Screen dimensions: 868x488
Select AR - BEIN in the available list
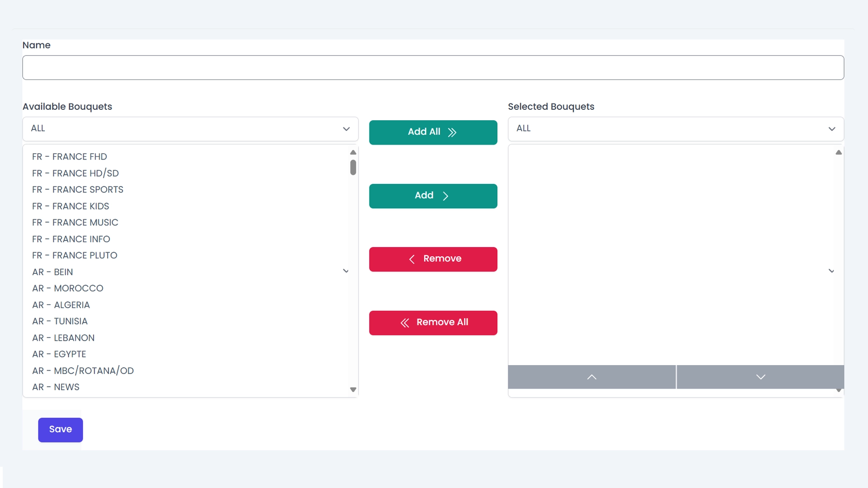click(52, 272)
